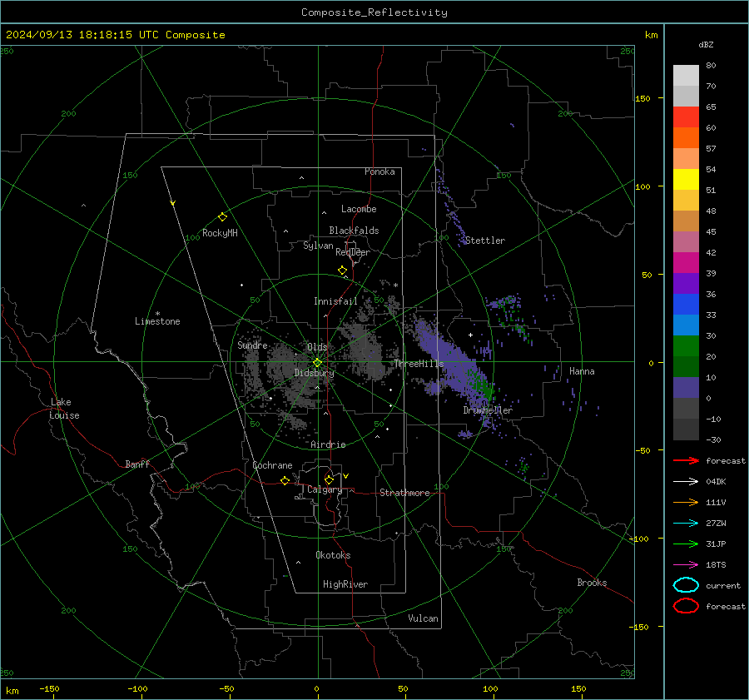Click the Hanna city label
The width and height of the screenshot is (749, 700).
[582, 371]
